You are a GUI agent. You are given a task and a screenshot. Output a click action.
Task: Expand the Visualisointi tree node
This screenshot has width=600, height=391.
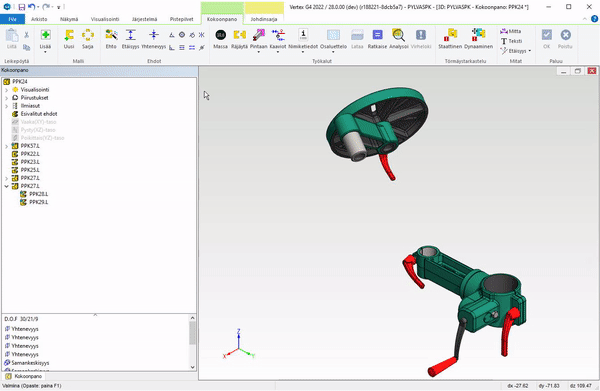7,90
